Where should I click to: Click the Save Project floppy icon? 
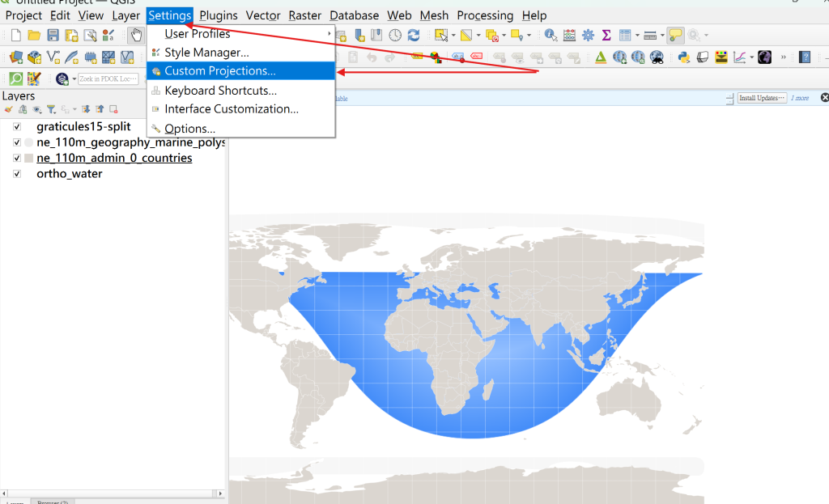click(53, 36)
